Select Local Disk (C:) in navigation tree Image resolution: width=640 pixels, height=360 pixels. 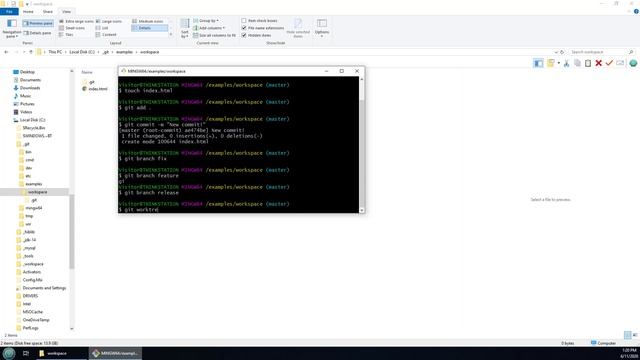32,120
